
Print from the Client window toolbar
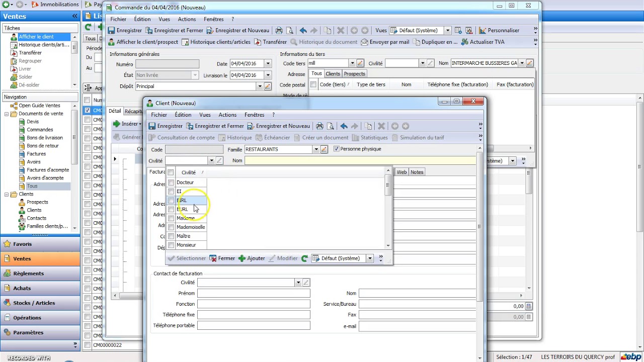pos(319,126)
